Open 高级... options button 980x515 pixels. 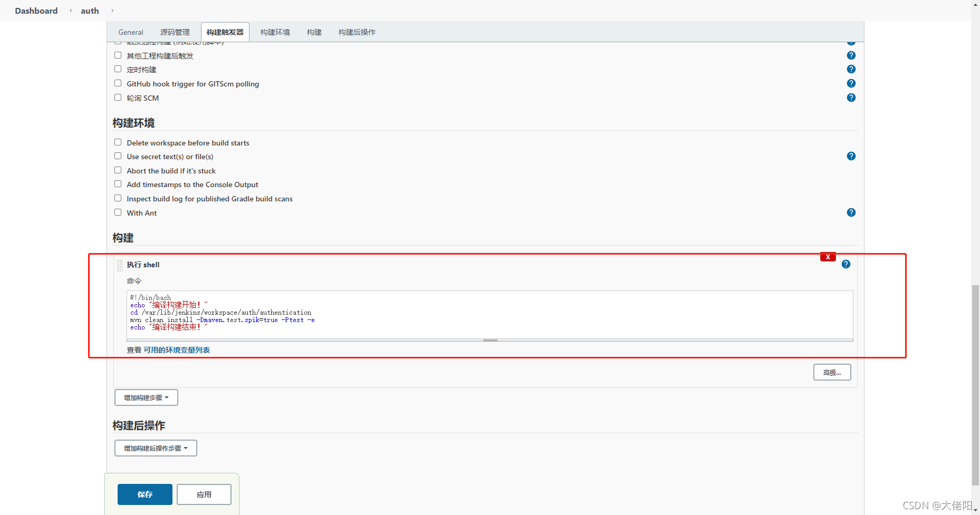tap(832, 372)
